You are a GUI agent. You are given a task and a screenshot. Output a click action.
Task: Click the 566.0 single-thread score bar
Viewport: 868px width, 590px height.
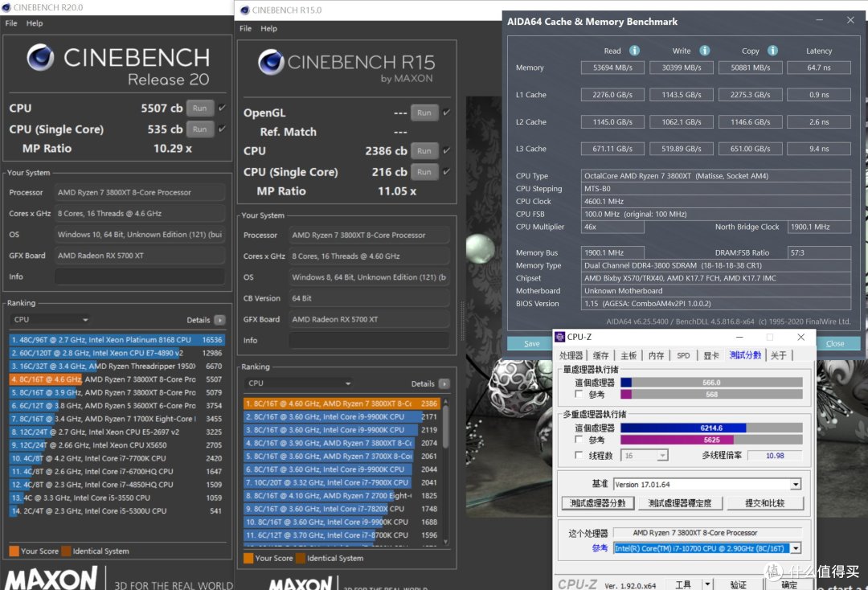point(711,383)
